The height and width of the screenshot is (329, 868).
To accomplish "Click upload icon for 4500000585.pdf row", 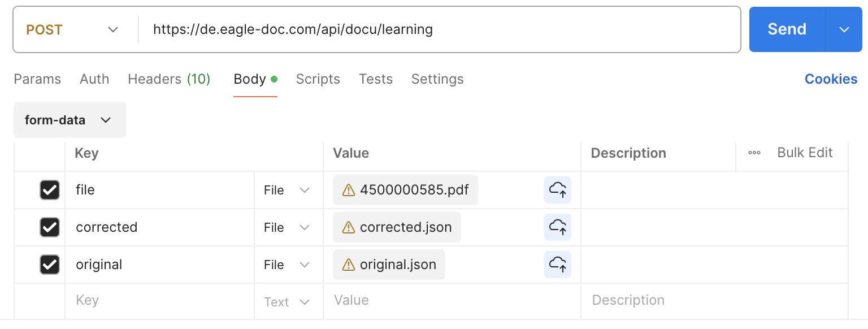I will point(558,190).
